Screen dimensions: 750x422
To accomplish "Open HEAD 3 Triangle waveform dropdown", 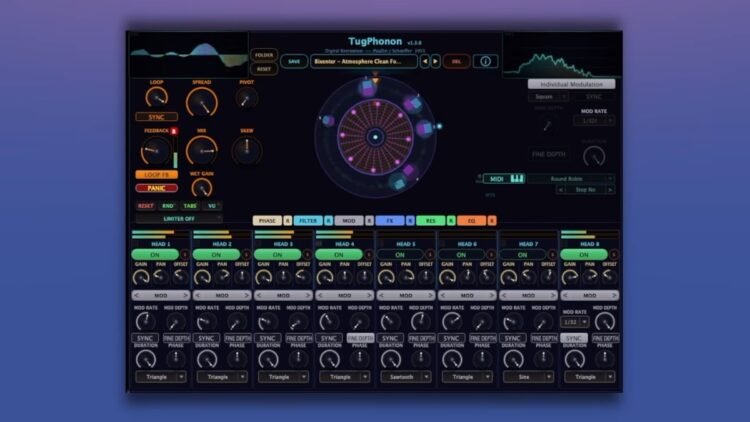I will coord(283,377).
